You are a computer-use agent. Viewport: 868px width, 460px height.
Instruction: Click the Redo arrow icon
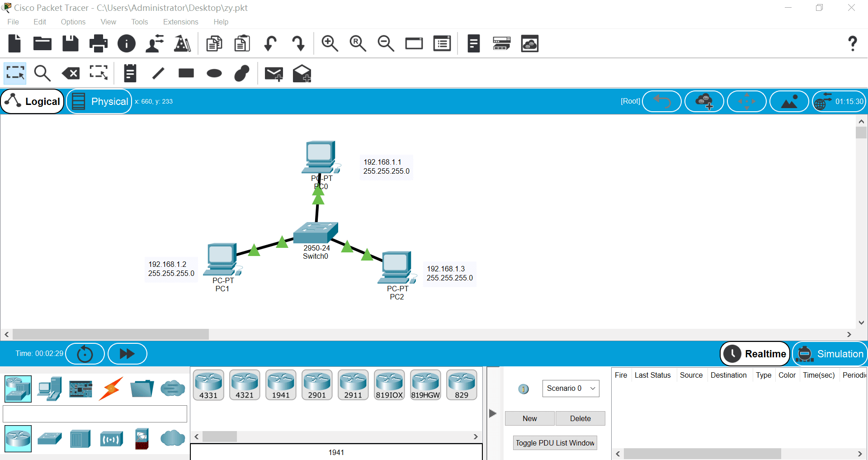click(298, 44)
